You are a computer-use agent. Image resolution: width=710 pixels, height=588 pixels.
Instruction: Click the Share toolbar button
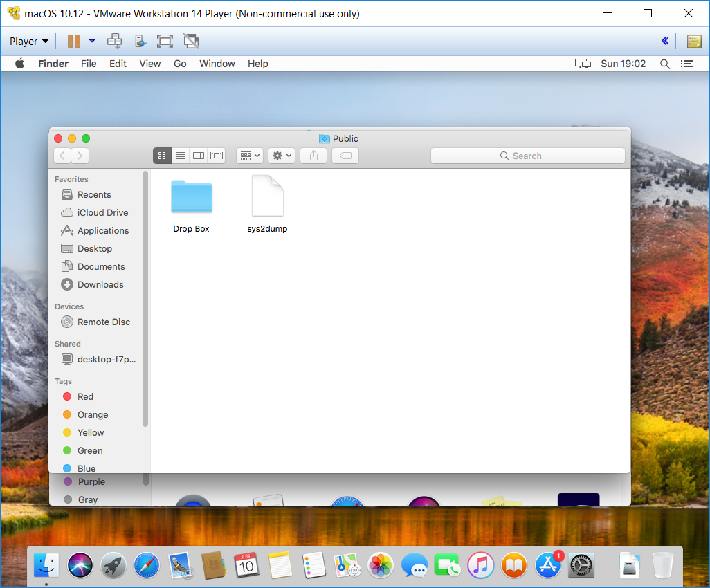pyautogui.click(x=313, y=156)
